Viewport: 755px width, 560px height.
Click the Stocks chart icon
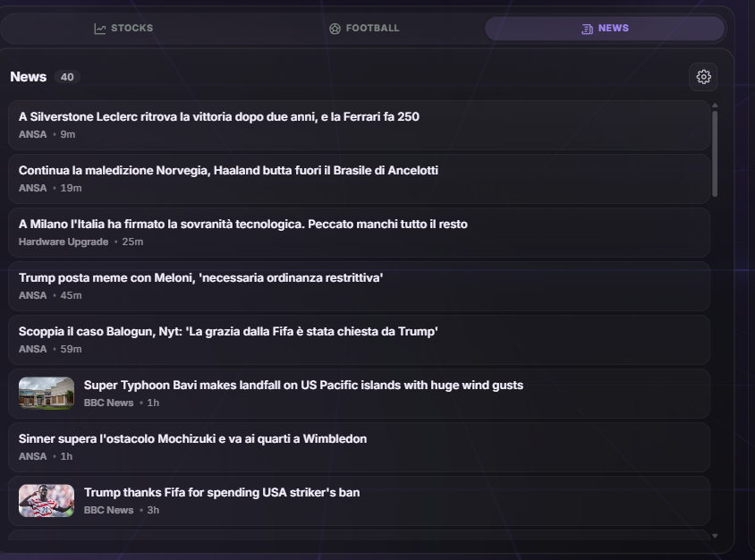point(99,29)
